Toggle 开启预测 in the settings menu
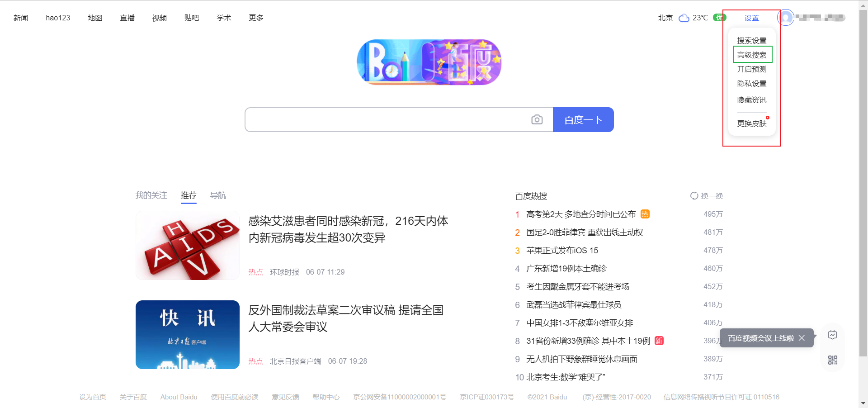 (x=752, y=69)
